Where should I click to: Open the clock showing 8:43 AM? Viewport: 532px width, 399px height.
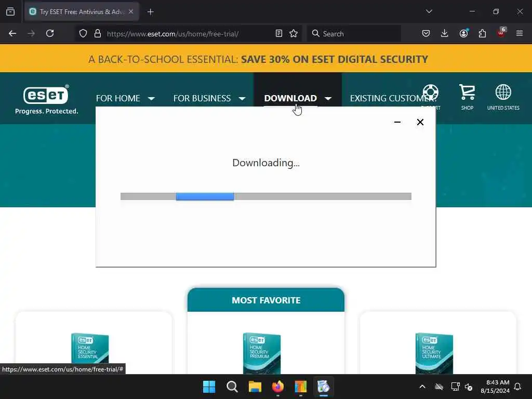click(x=495, y=387)
